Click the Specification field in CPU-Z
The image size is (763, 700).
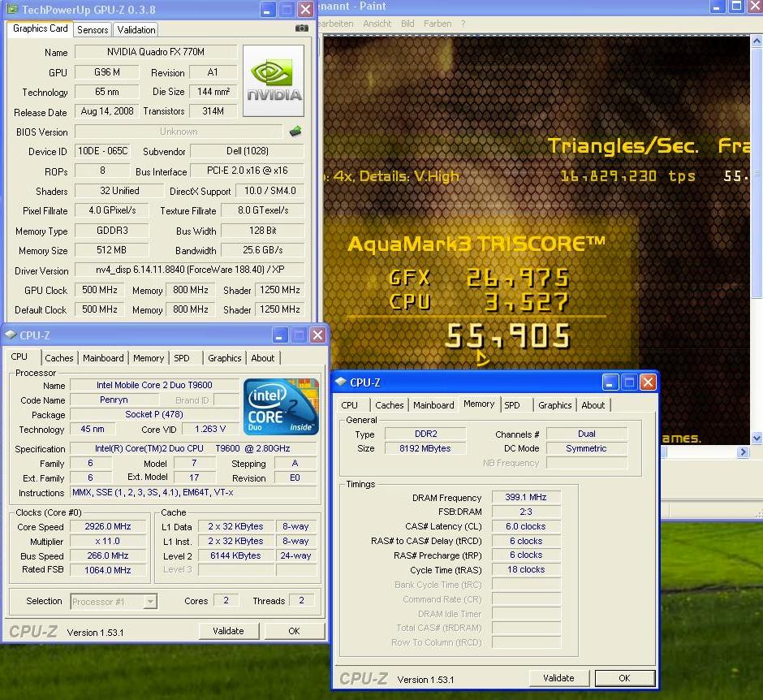[x=193, y=448]
